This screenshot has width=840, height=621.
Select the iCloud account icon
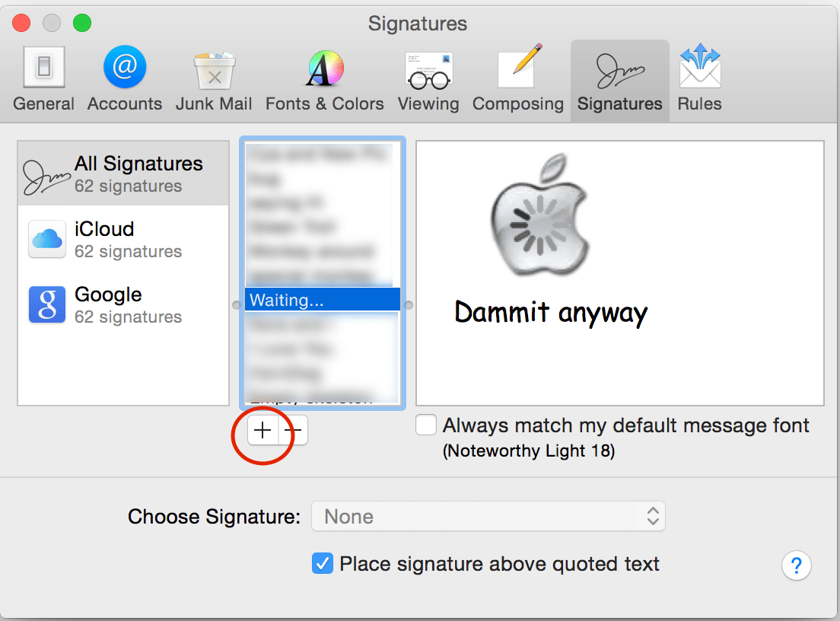pos(47,238)
